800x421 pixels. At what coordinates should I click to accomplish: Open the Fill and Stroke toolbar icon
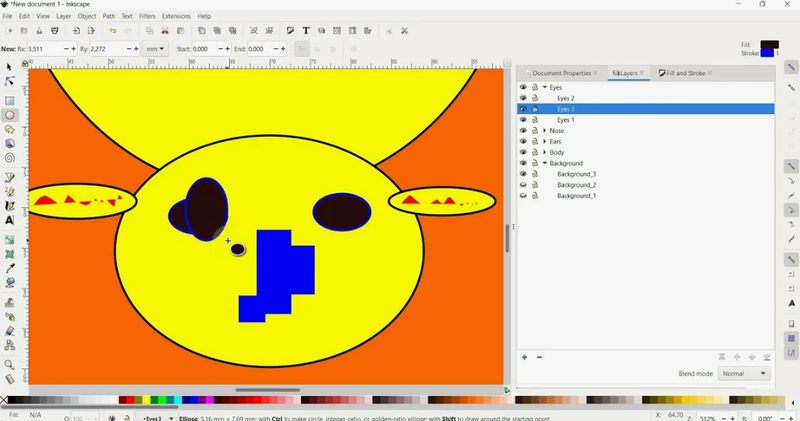[290, 31]
